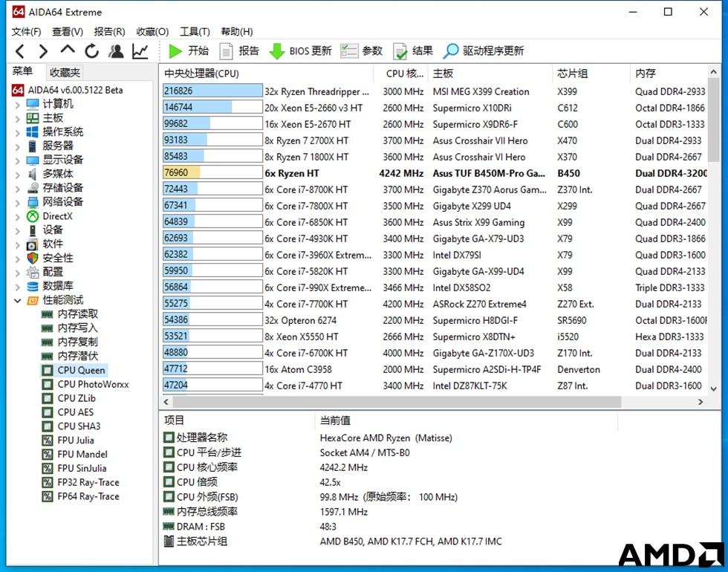Click the BIOS 更新 button
The width and height of the screenshot is (728, 572).
point(301,51)
